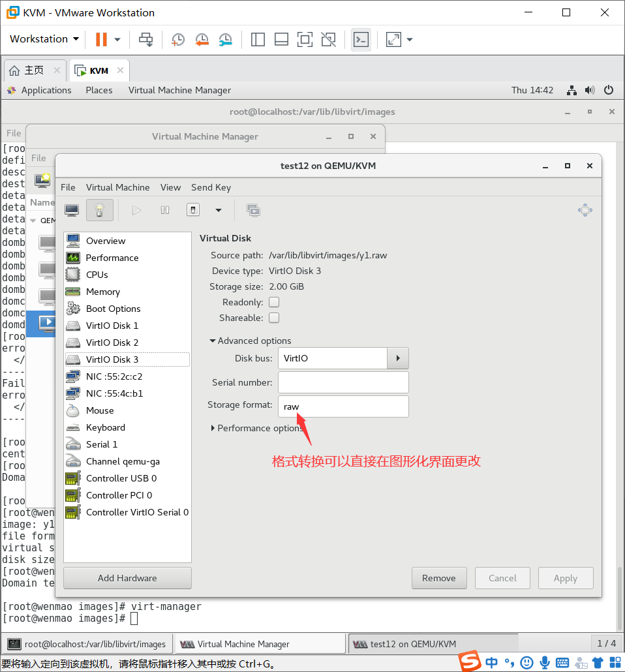Open stretch guest dropdown arrow

coord(410,39)
